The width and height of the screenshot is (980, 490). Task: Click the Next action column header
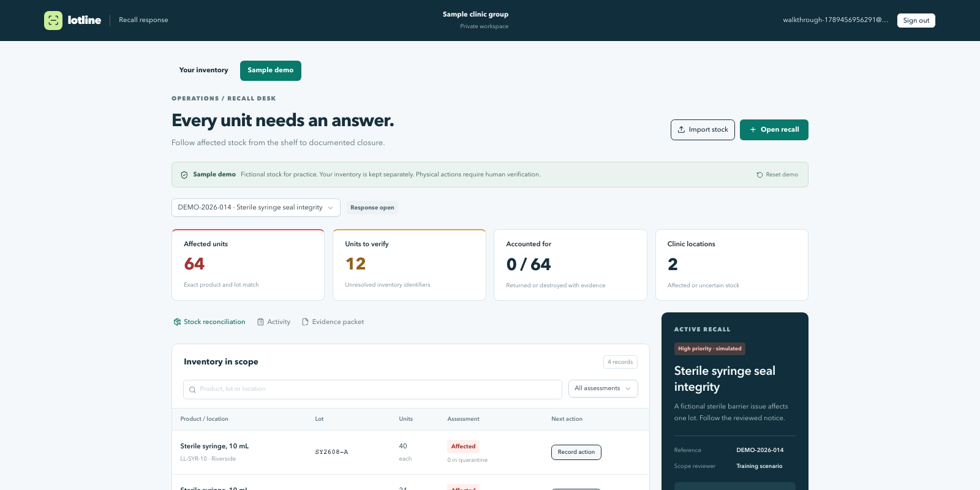pos(567,419)
